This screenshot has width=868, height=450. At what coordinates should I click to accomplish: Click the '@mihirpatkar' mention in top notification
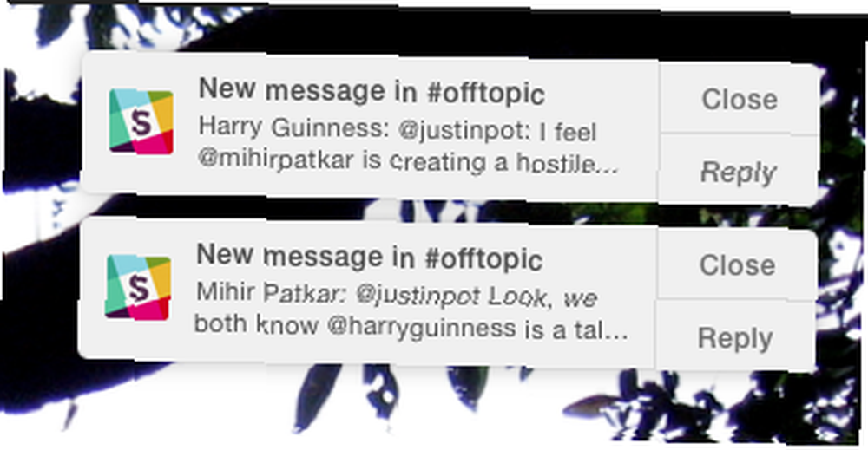(276, 160)
